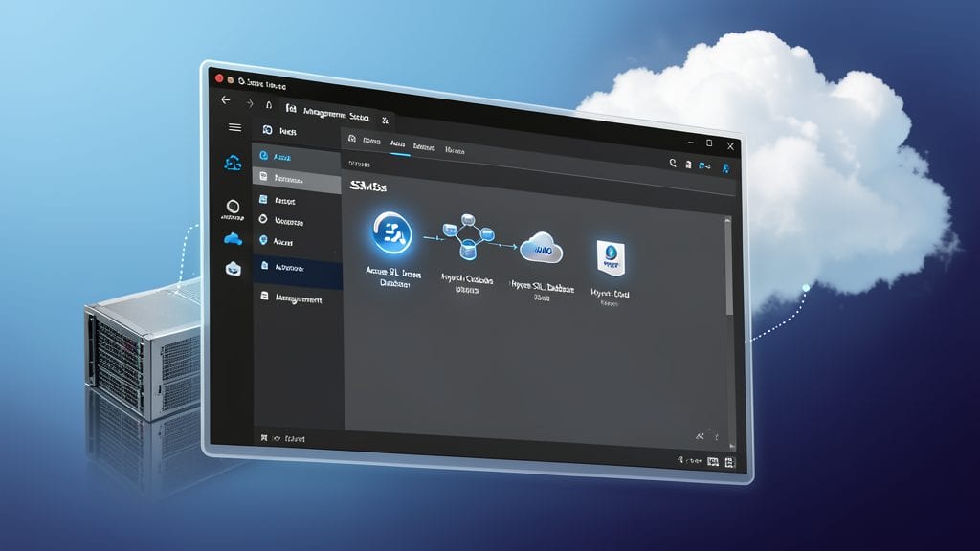
Task: Click the Hyper SQL Database label
Action: [x=542, y=292]
